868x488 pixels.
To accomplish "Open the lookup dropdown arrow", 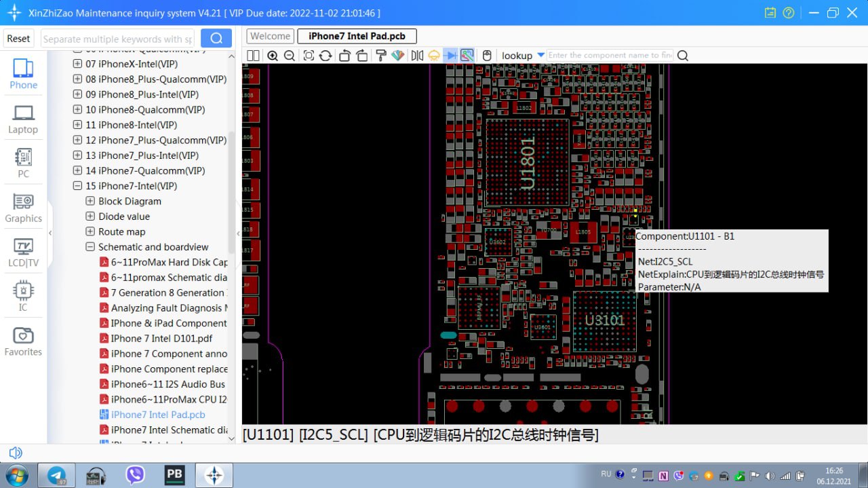I will coord(540,55).
